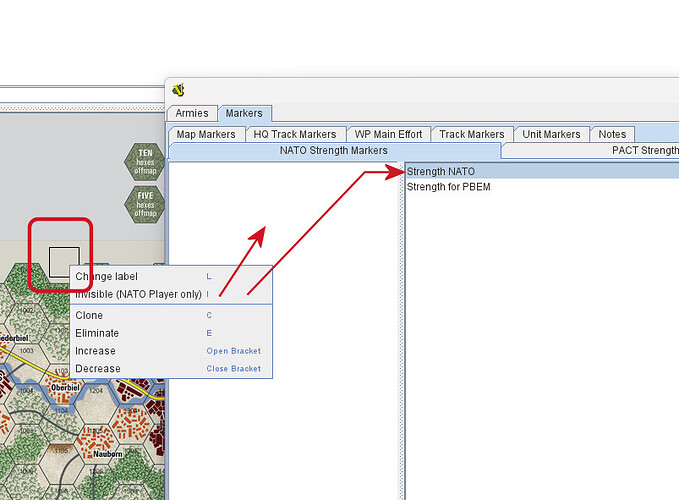Toggle Invisible (NATO Player only) option

(x=138, y=294)
